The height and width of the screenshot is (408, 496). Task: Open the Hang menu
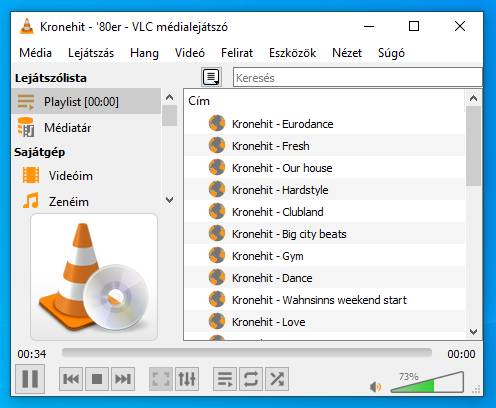click(x=144, y=53)
